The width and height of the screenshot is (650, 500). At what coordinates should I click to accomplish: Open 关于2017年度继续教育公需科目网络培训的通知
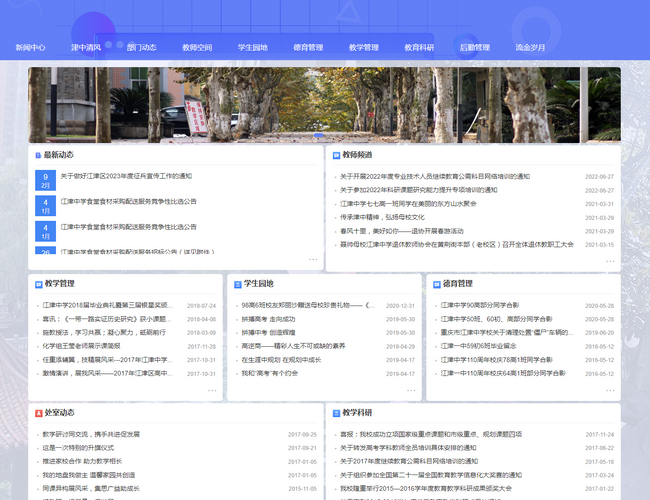(x=409, y=461)
